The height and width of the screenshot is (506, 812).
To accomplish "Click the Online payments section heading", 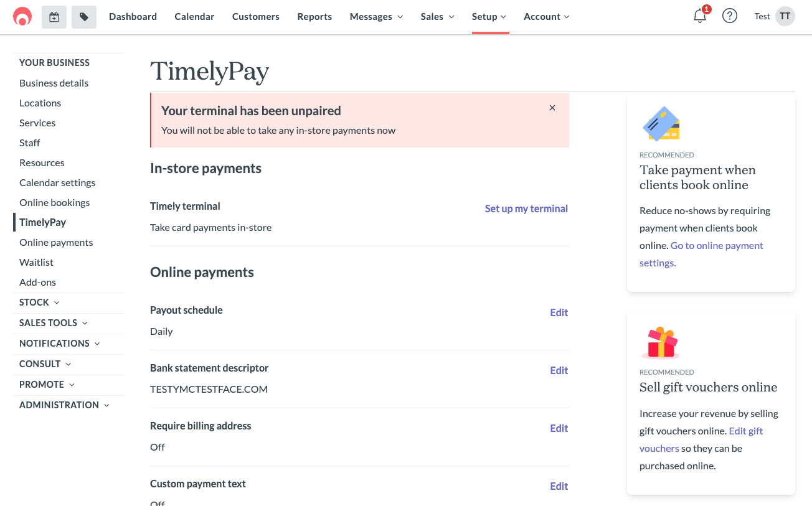I will 202,273.
